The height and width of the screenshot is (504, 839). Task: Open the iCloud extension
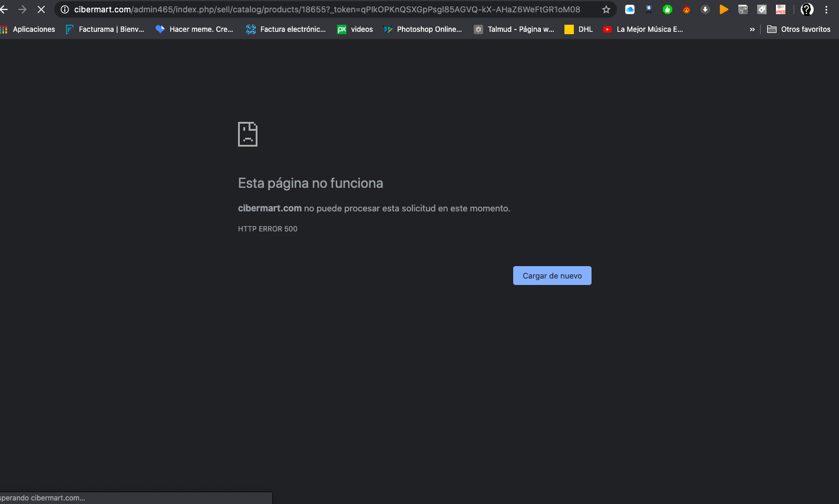tap(630, 9)
